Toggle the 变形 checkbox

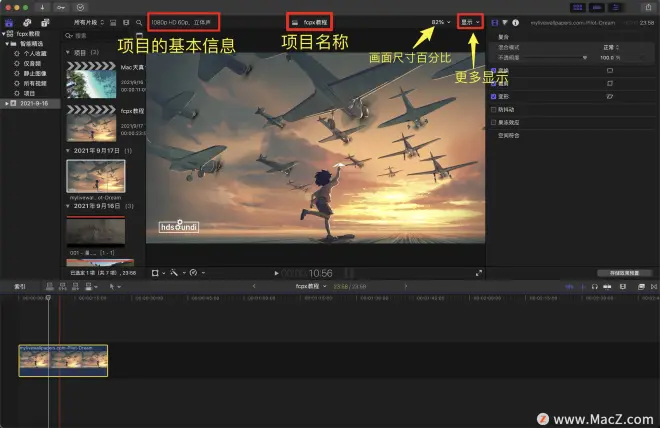click(493, 96)
